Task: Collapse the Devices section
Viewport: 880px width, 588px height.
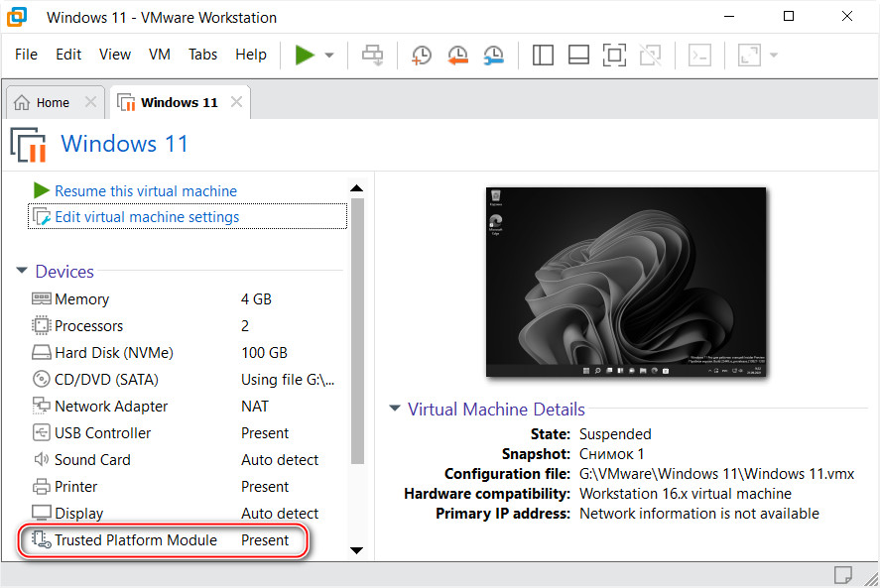Action: pos(22,271)
